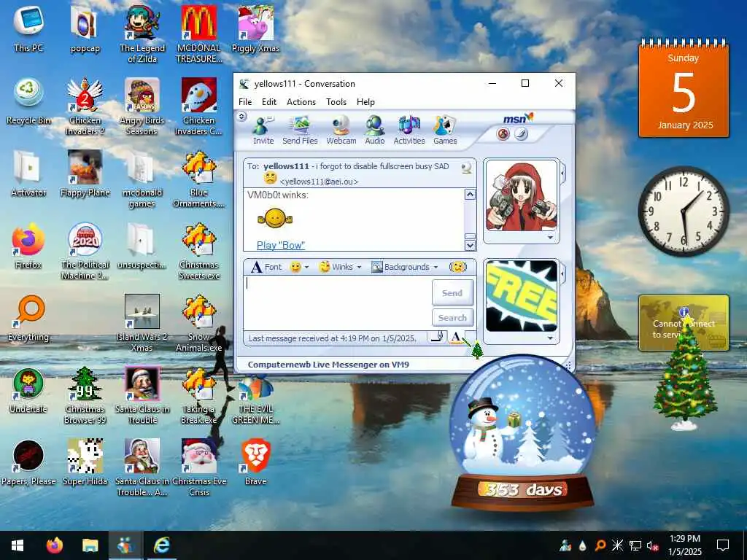
Task: Click the paintbrush color scheme icon
Action: pos(521,134)
